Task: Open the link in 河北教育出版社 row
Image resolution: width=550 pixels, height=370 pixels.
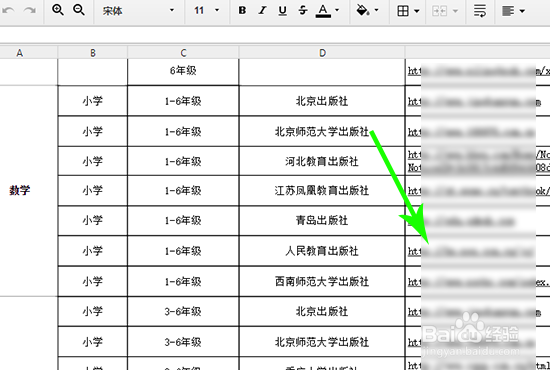Action: (478, 161)
